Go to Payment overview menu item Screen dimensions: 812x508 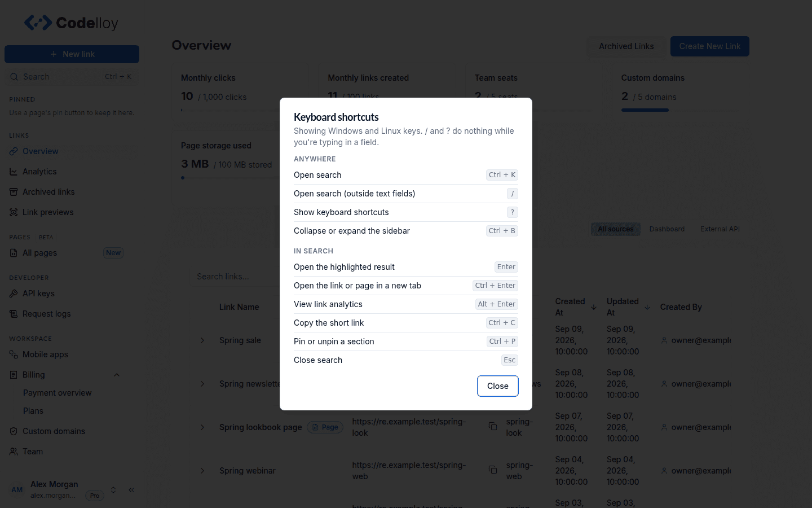[57, 393]
